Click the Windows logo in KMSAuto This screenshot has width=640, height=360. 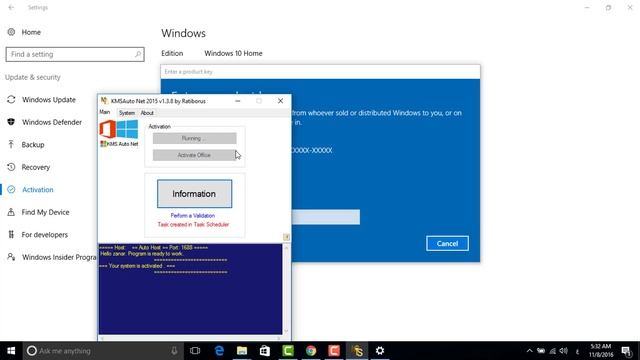pos(127,129)
